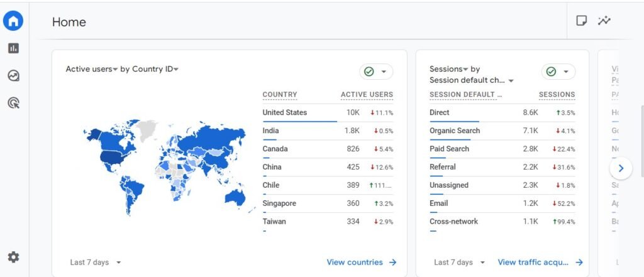644x277 pixels.
Task: Open the Sessions metric dropdown
Action: coord(449,69)
